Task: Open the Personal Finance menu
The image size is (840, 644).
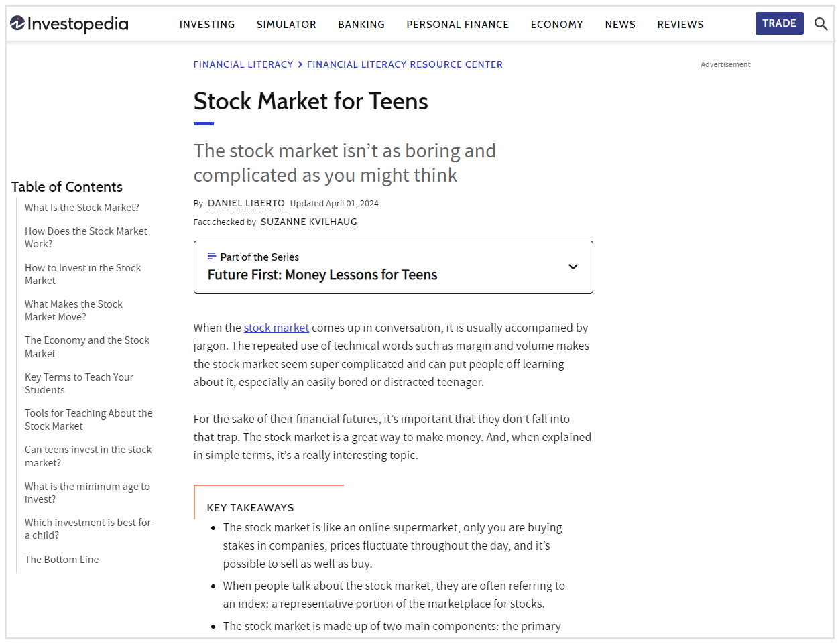Action: (x=457, y=25)
